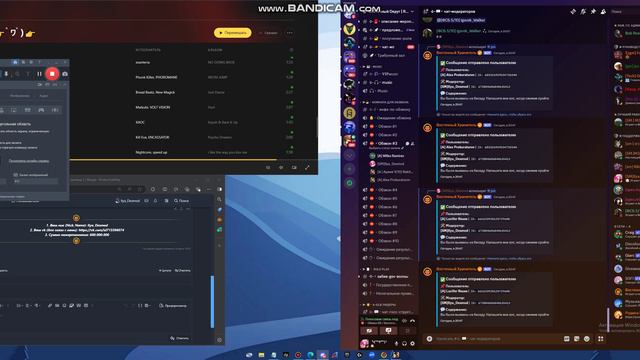Click Предпросмотр in the forum editor toolbar
640x360 pixels.
[x=173, y=305]
